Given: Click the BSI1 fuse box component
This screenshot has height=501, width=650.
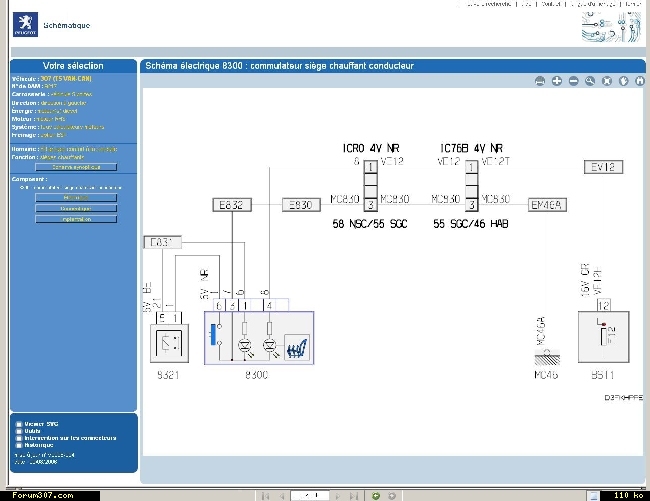Looking at the screenshot, I should point(604,337).
